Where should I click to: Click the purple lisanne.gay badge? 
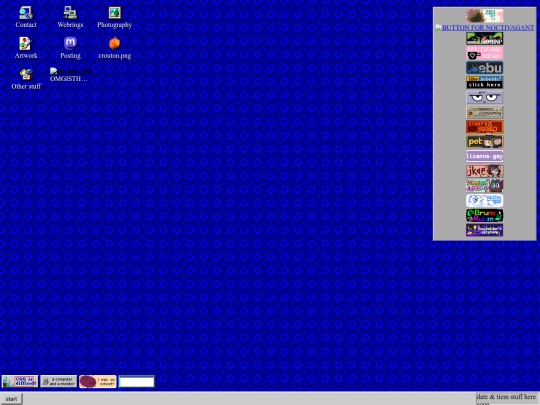[x=485, y=156]
